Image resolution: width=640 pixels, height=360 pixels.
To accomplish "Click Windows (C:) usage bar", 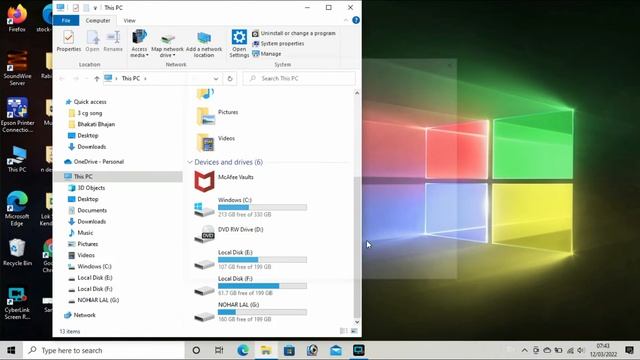I will 262,207.
